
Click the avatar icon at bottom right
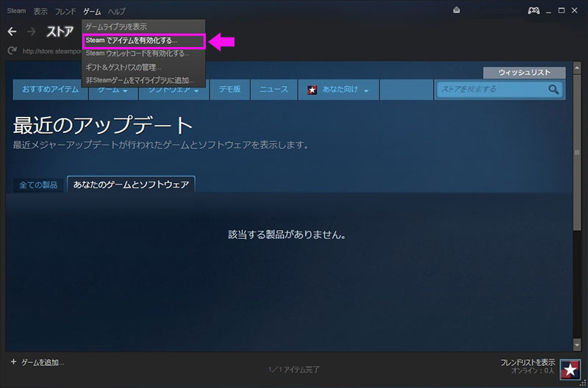(570, 368)
